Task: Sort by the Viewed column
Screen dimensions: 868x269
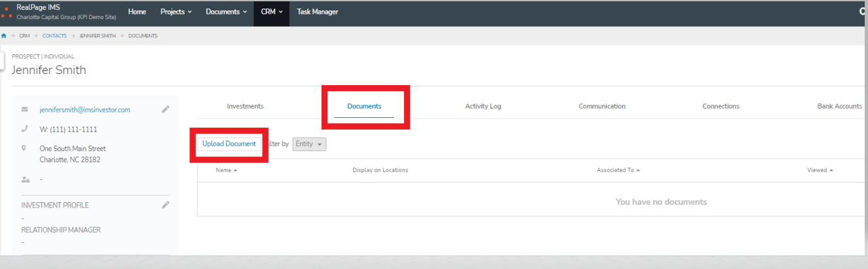Action: [820, 170]
